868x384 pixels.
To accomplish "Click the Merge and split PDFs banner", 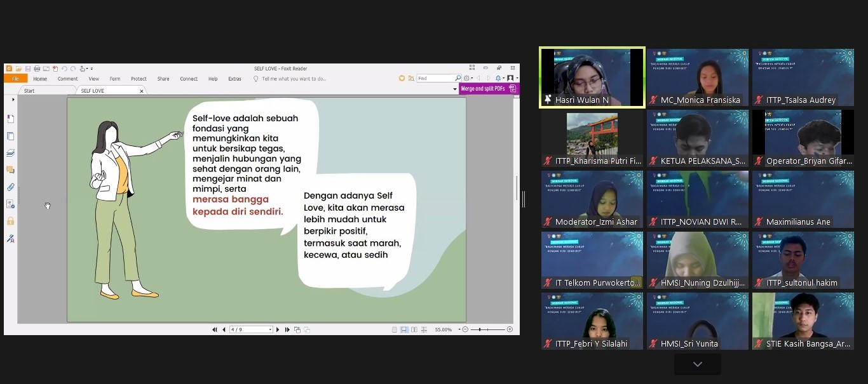I will point(489,89).
